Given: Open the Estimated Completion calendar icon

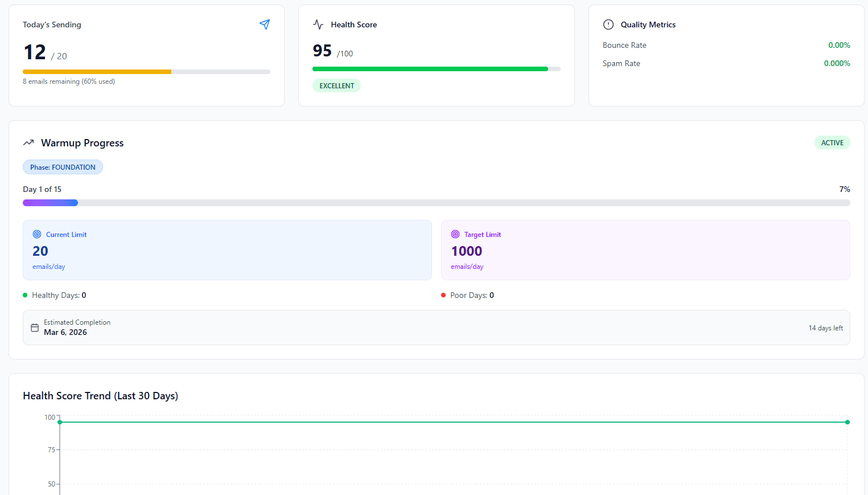Looking at the screenshot, I should pos(34,327).
